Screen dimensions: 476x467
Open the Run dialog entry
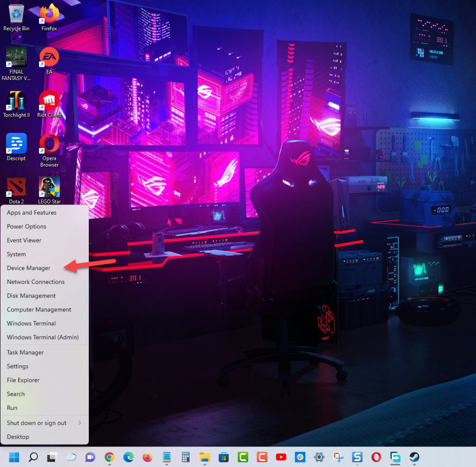(x=12, y=408)
